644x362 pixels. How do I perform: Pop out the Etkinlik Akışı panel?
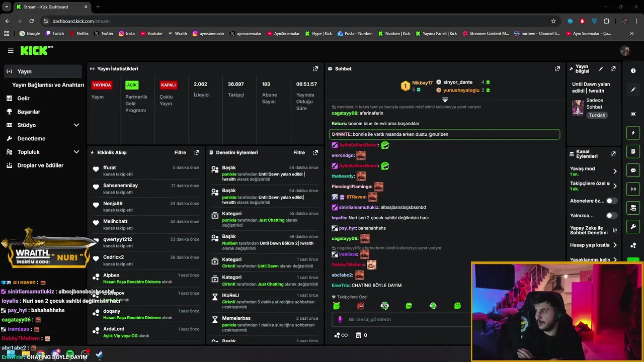coord(197,152)
